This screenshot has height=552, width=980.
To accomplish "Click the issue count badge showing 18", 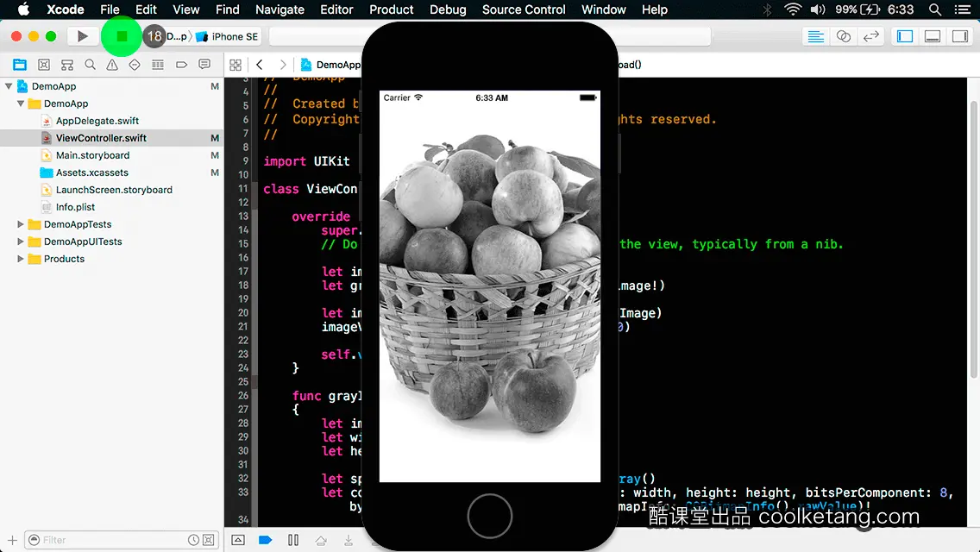I will [154, 36].
